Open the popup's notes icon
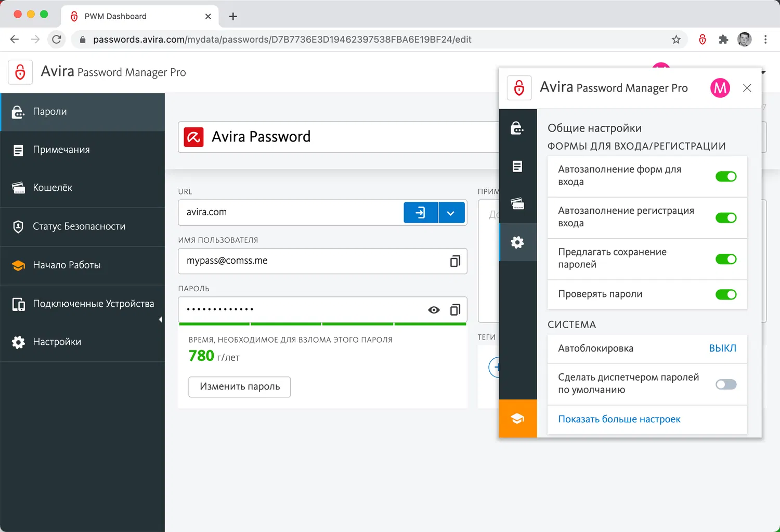Image resolution: width=780 pixels, height=532 pixels. (x=517, y=166)
